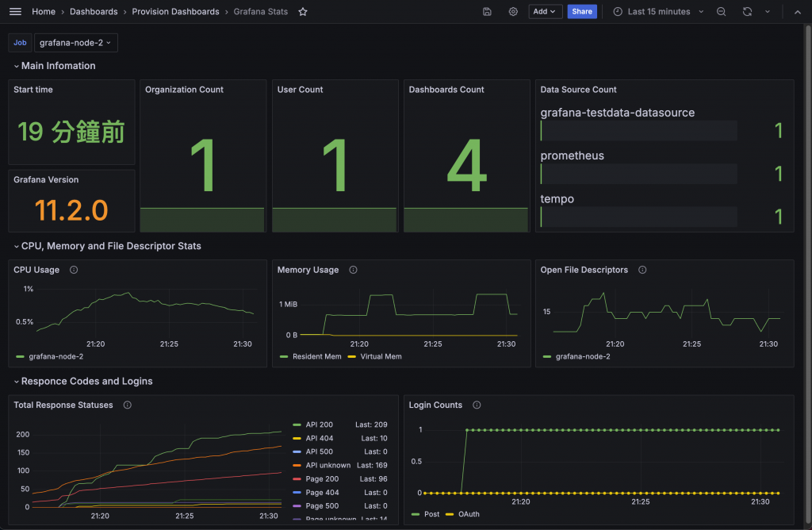Refresh the dashboard

(x=747, y=11)
